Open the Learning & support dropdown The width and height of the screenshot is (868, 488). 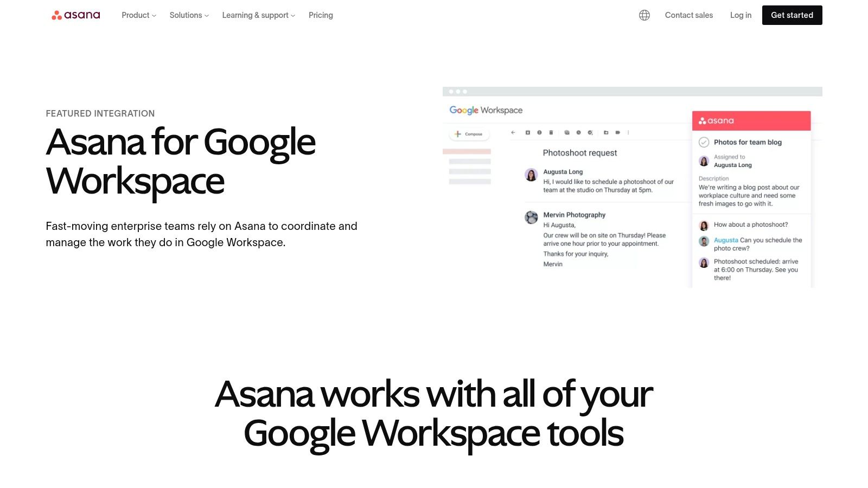click(x=258, y=15)
